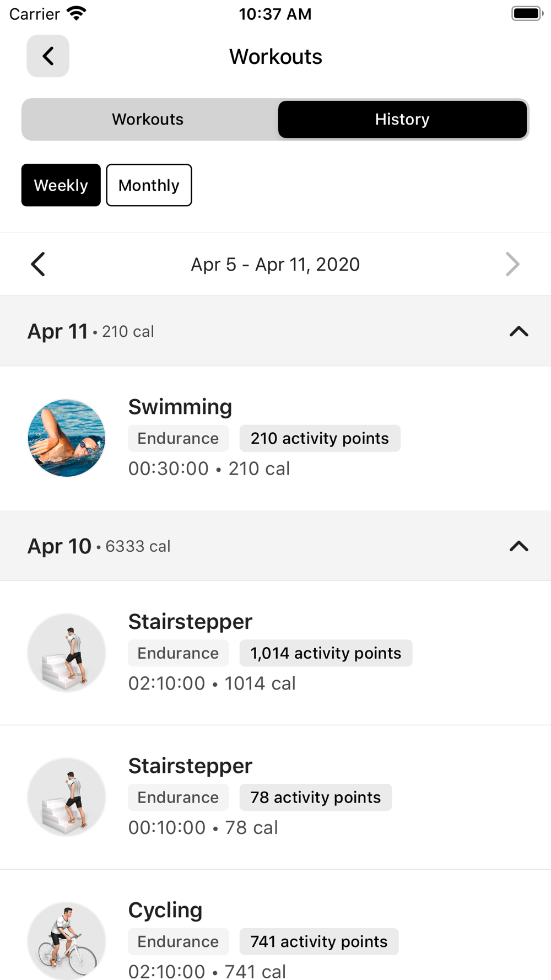Go to next week with right chevron
This screenshot has height=980, width=551.
pyautogui.click(x=512, y=265)
